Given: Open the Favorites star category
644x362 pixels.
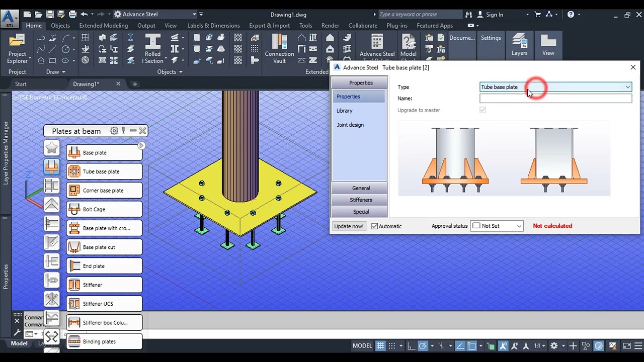Looking at the screenshot, I should coord(52,147).
